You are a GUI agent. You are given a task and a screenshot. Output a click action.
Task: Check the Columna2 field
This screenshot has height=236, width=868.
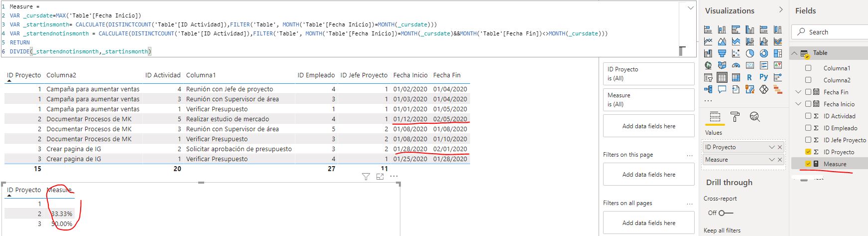pos(808,80)
